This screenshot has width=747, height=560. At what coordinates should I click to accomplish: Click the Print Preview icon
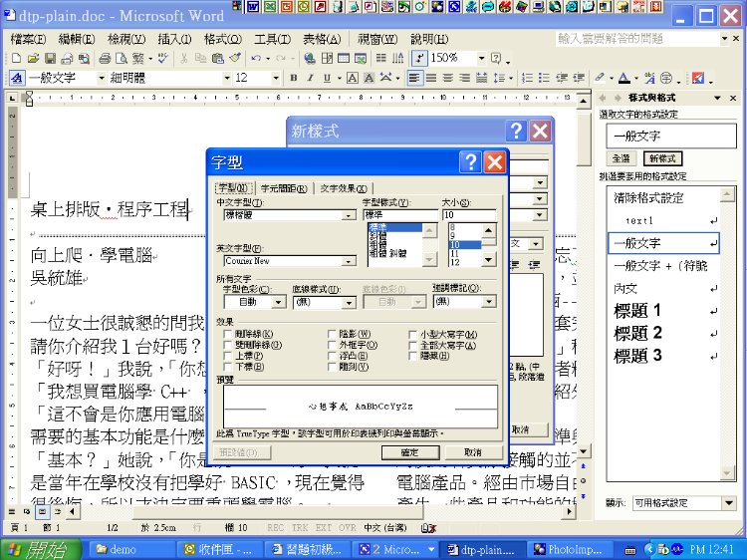122,58
